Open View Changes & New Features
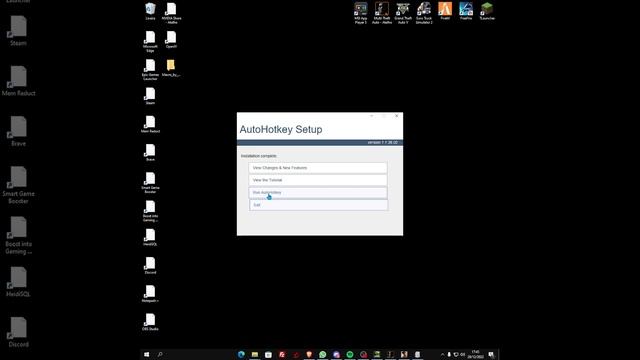 318,168
